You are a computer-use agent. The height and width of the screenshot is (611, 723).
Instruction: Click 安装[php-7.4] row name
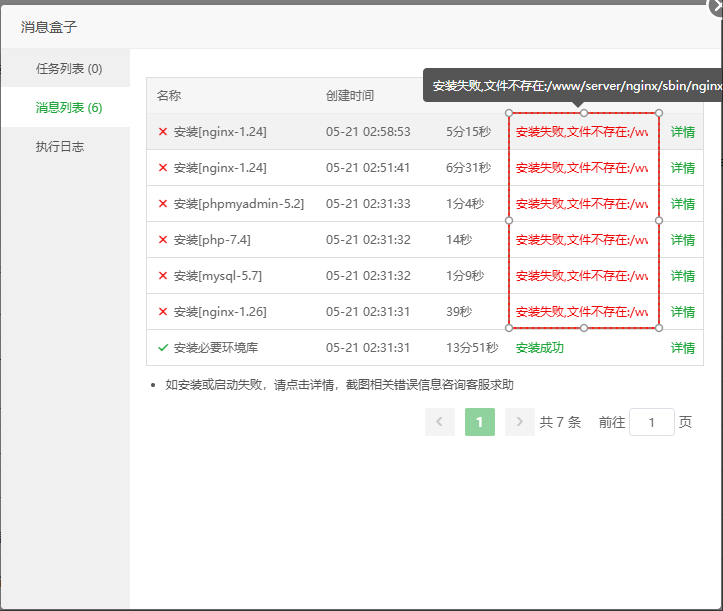[x=212, y=240]
